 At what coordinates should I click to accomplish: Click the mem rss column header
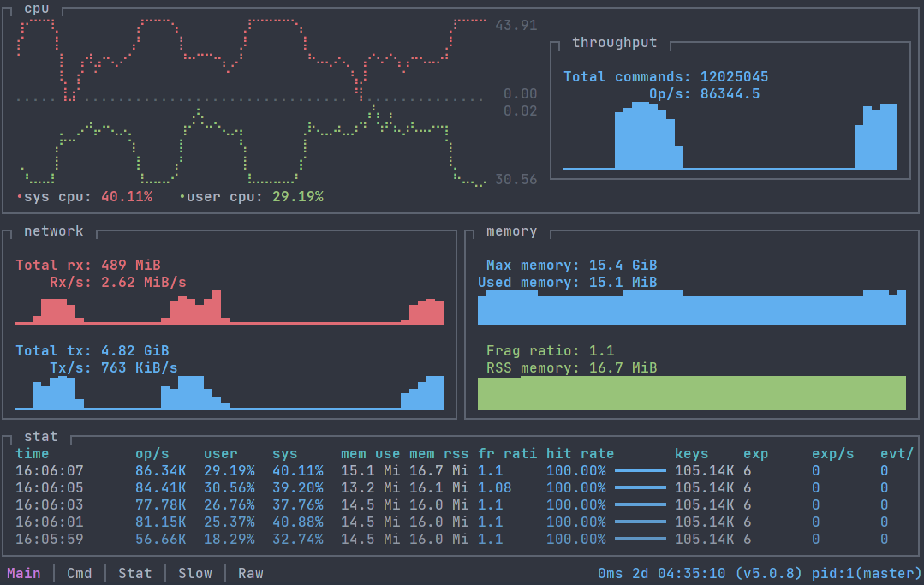click(x=439, y=454)
